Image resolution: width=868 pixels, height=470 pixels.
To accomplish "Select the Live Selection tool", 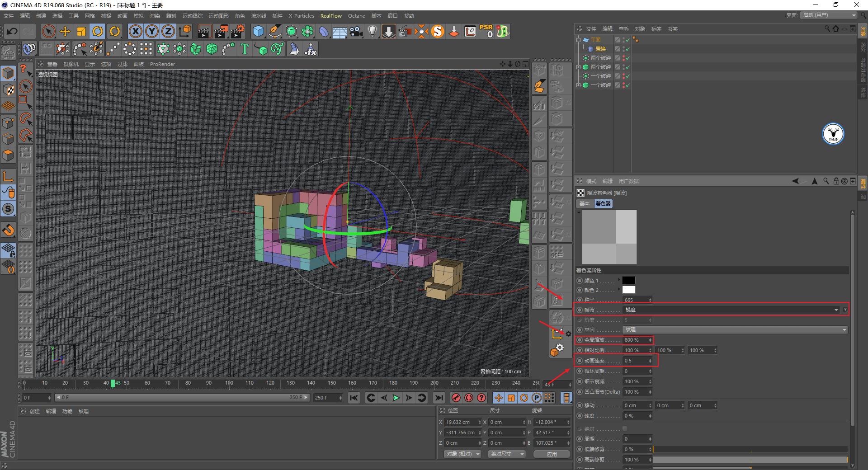I will click(48, 31).
